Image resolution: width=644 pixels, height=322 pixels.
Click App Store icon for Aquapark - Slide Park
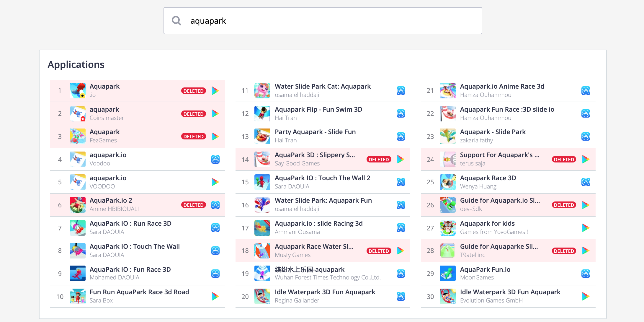tap(586, 136)
